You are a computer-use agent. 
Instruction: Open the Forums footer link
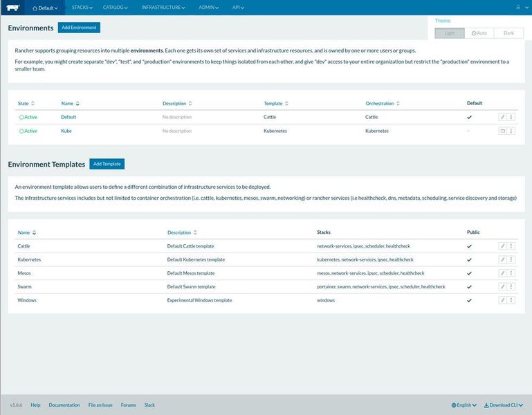(x=128, y=405)
